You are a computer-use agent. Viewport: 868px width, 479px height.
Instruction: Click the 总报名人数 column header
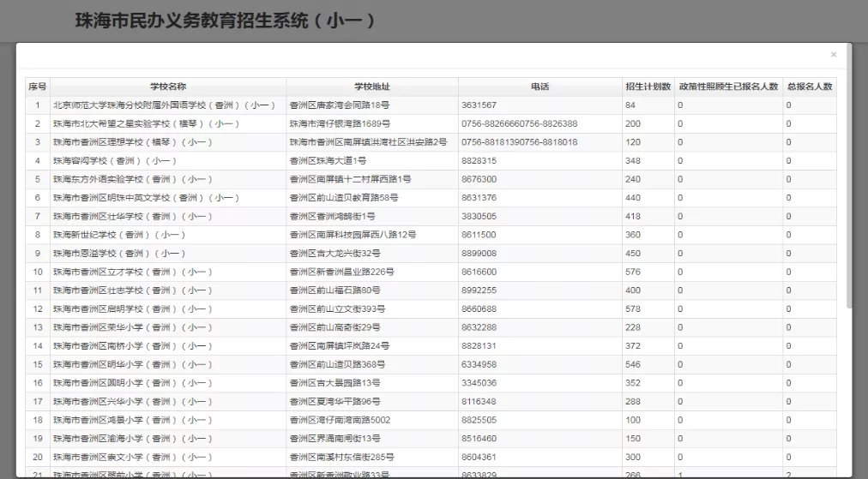pyautogui.click(x=810, y=87)
